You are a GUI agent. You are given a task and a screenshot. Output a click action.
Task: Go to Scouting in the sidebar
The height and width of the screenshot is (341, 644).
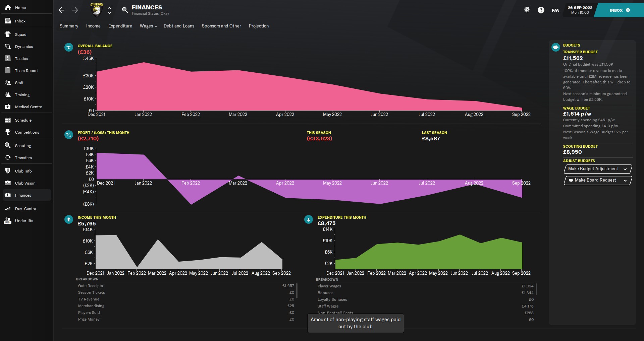click(23, 146)
